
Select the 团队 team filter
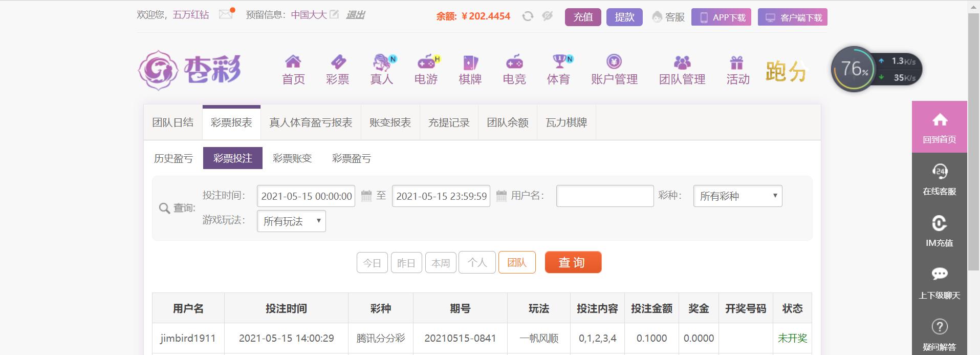tap(517, 262)
